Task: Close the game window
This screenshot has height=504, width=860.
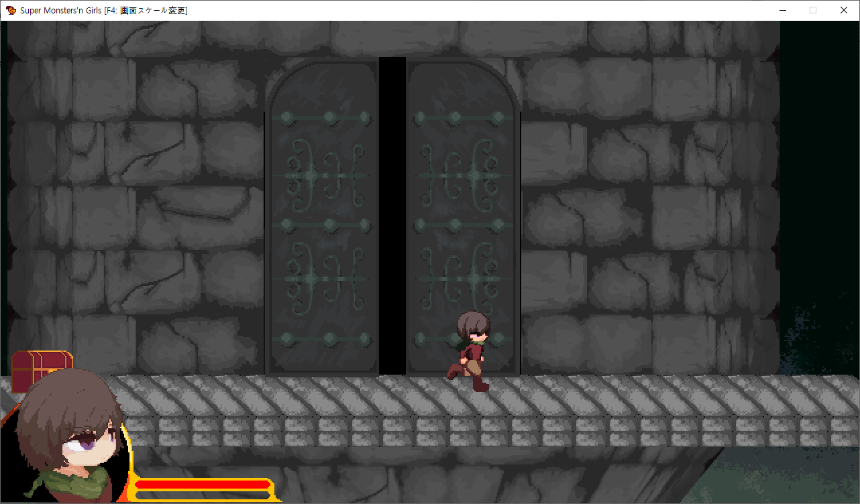Action: (x=844, y=10)
